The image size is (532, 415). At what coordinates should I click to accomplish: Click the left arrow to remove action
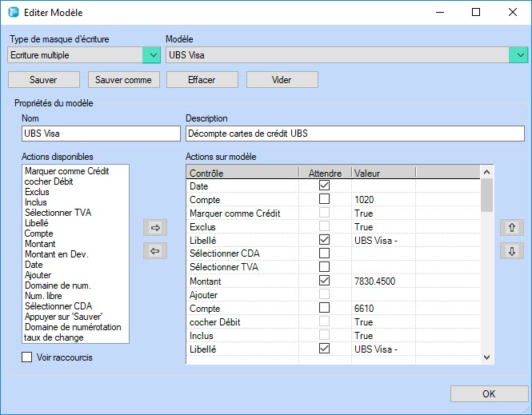click(156, 251)
